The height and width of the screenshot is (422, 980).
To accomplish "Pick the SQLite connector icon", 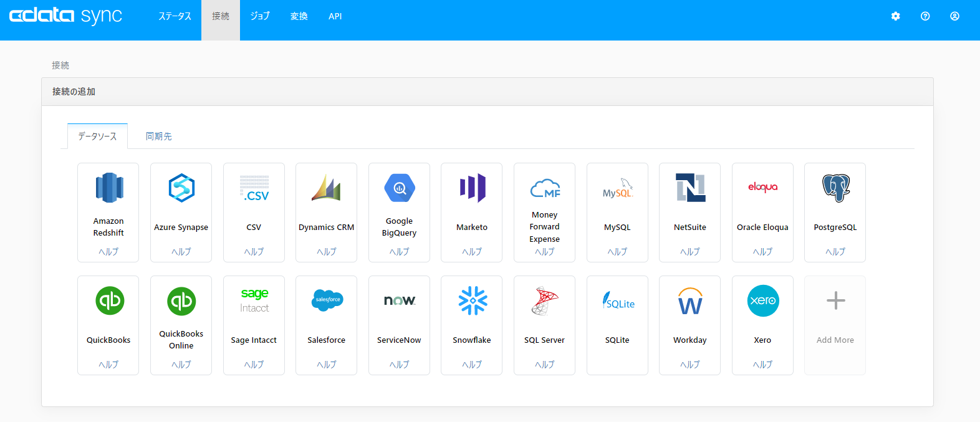I will 618,301.
